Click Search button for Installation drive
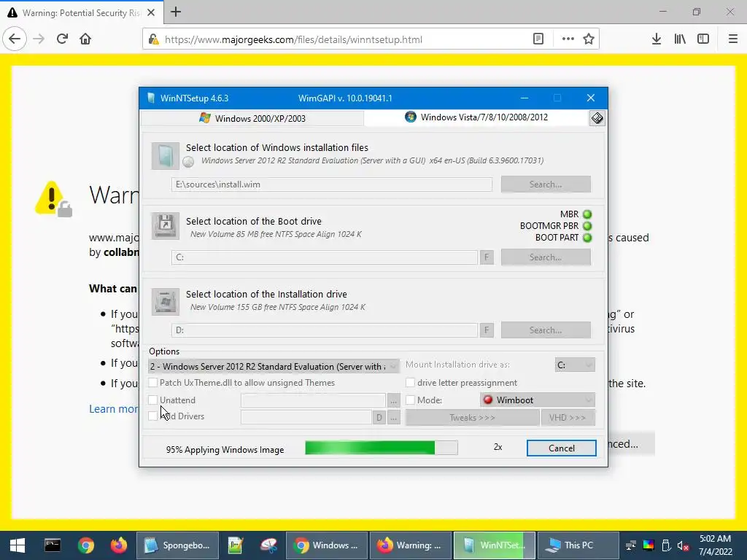Screen dimensions: 747x560 [546, 330]
